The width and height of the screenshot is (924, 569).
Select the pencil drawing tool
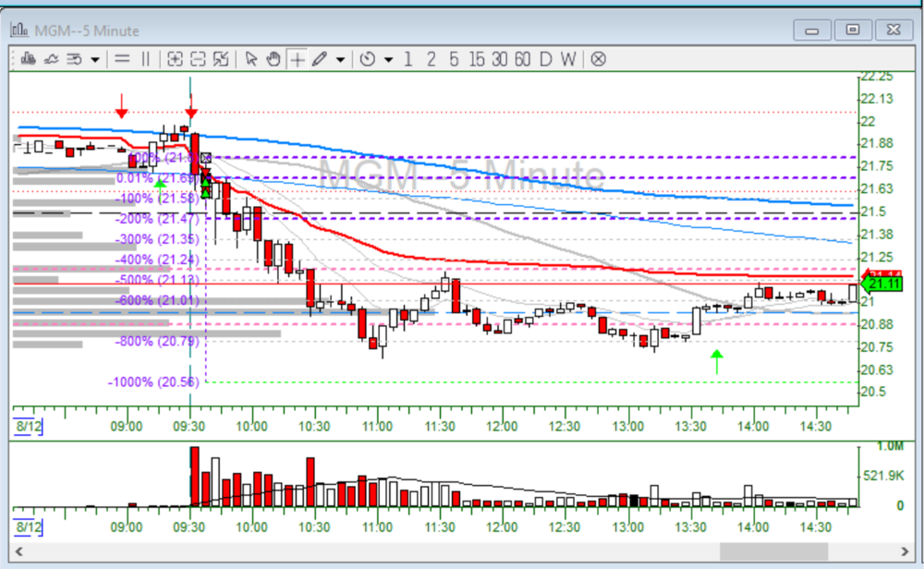(x=320, y=59)
